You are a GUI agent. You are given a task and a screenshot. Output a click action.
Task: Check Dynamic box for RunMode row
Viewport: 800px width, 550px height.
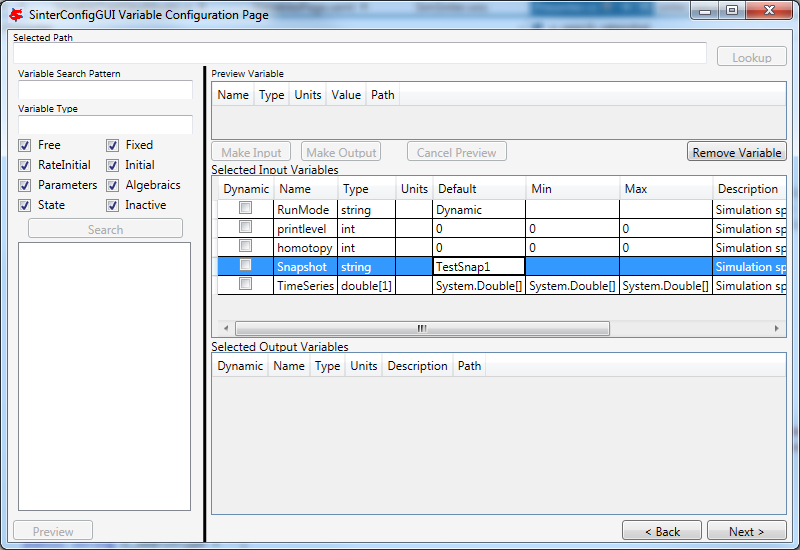[x=245, y=208]
